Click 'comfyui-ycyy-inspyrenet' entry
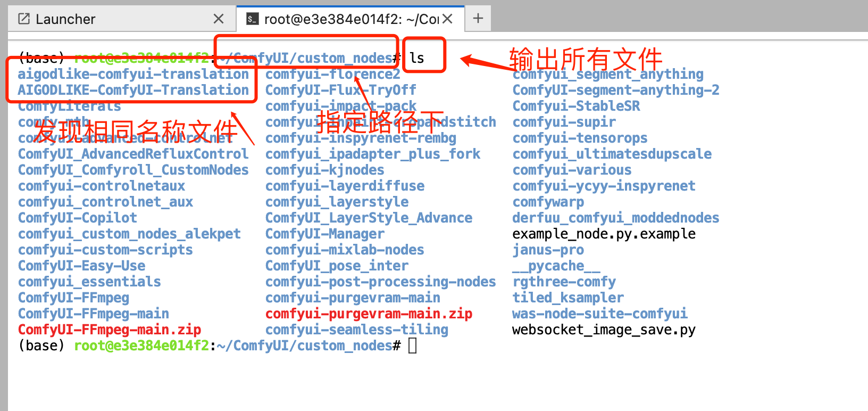 point(604,186)
